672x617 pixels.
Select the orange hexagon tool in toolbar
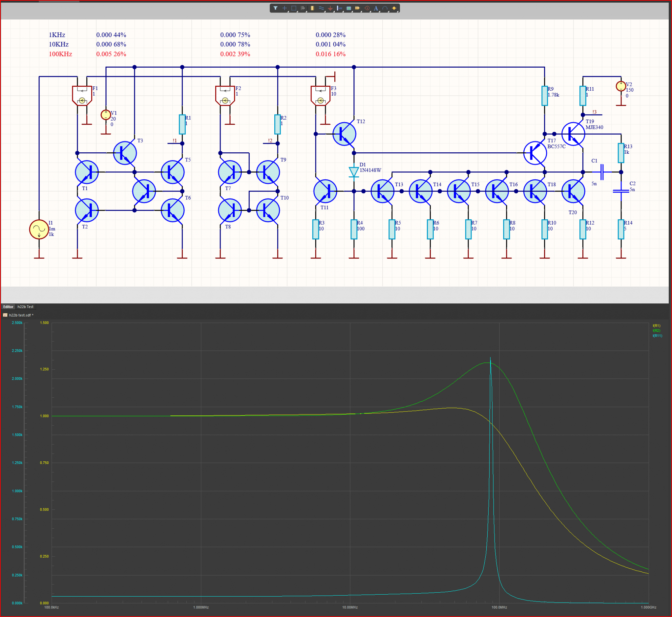(x=394, y=8)
